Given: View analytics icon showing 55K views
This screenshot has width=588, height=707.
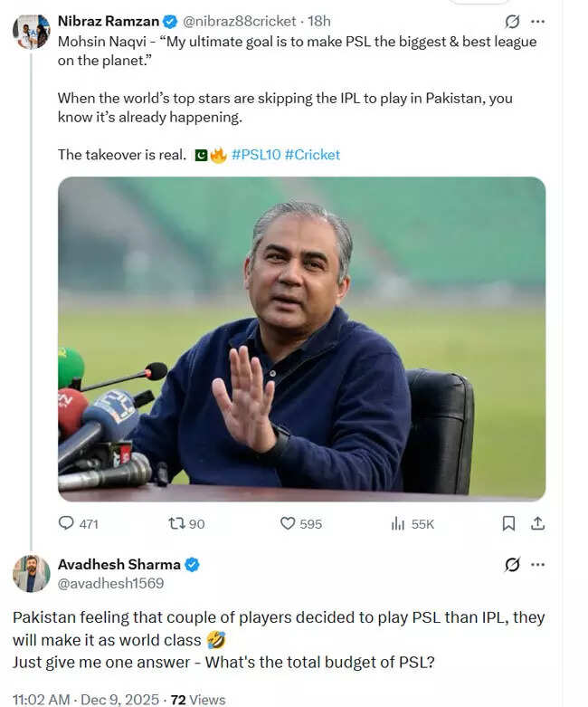Looking at the screenshot, I should pos(397,523).
